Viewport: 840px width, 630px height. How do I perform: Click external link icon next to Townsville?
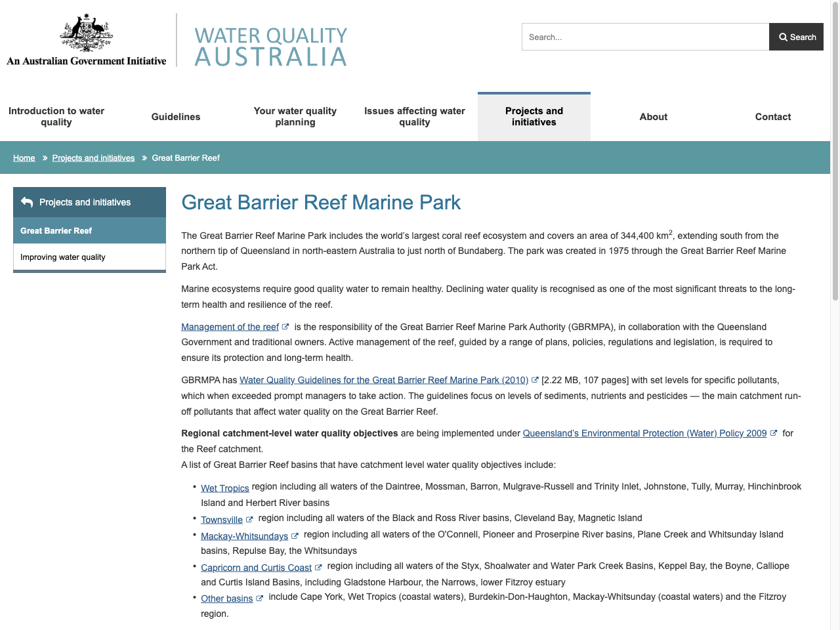(249, 520)
